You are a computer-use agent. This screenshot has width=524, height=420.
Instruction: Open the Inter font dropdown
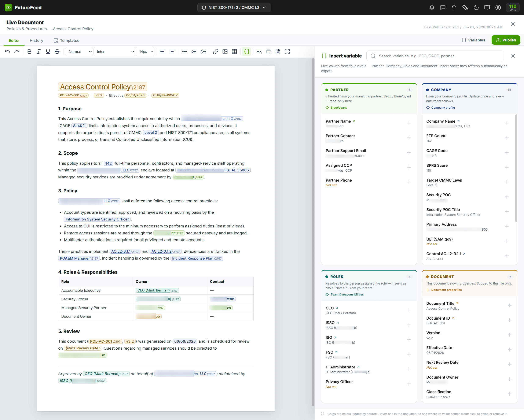(x=114, y=51)
